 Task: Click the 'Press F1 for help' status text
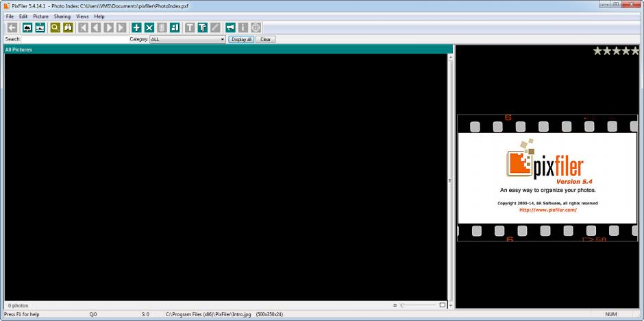coord(22,314)
